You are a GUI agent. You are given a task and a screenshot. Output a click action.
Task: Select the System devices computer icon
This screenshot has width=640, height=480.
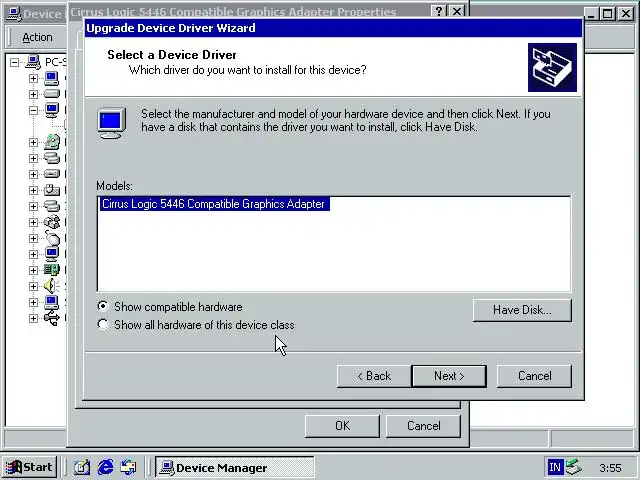(x=52, y=302)
